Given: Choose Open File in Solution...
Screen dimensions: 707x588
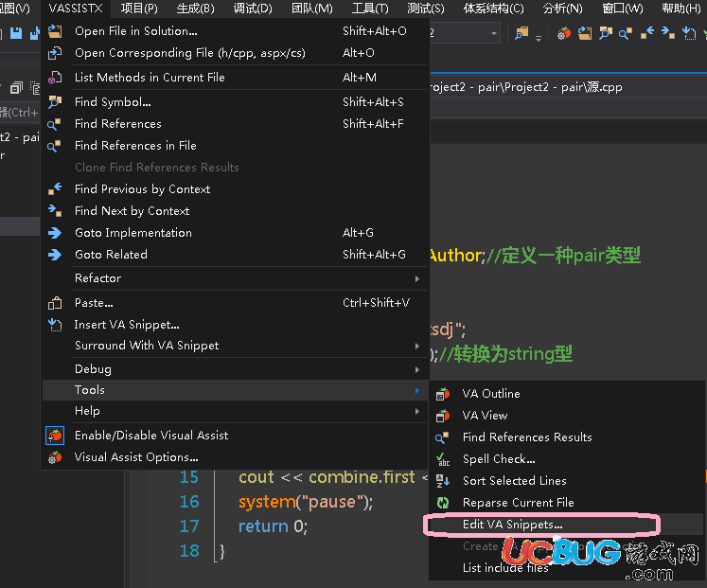Looking at the screenshot, I should click(235, 31).
